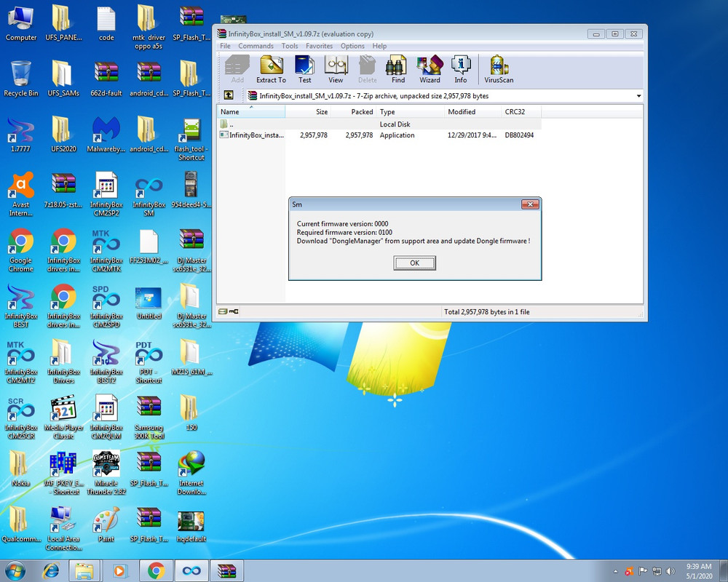Select the Recycle Bin desktop icon

[x=21, y=79]
